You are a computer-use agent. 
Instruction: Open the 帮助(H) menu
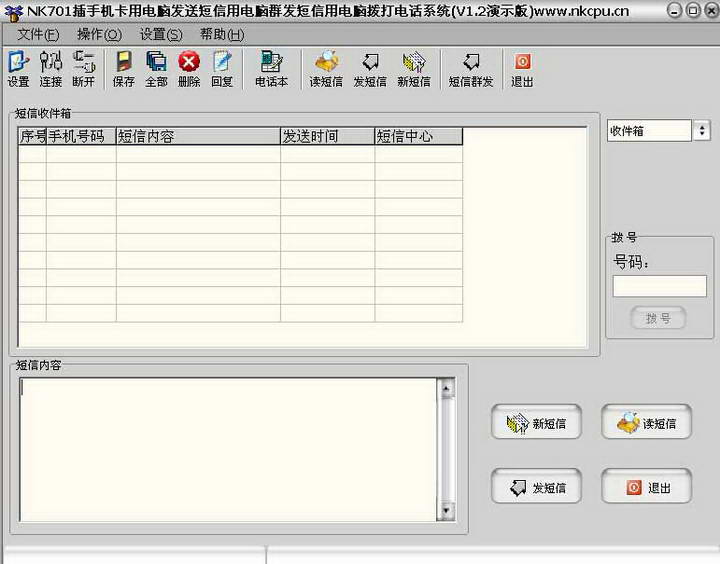tap(222, 34)
